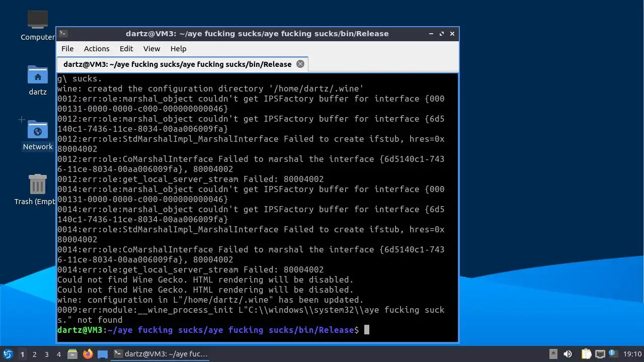644x362 pixels.
Task: Switch to virtual desktop 1
Action: 22,354
